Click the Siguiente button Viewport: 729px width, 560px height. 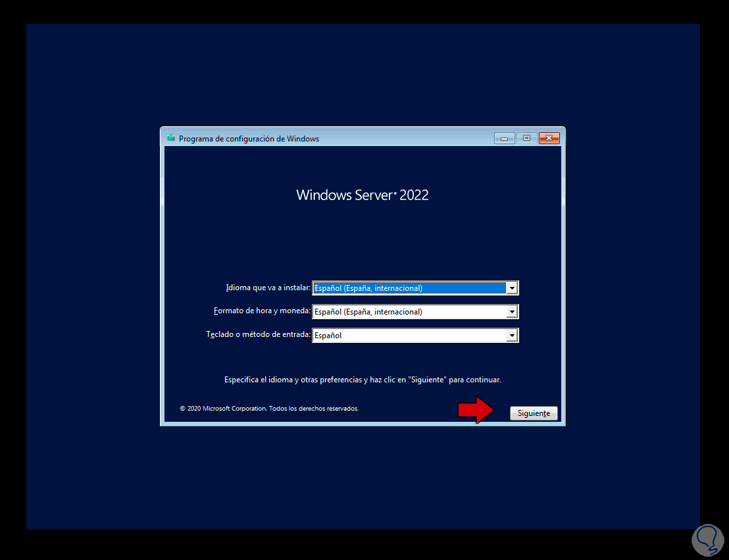(x=534, y=413)
